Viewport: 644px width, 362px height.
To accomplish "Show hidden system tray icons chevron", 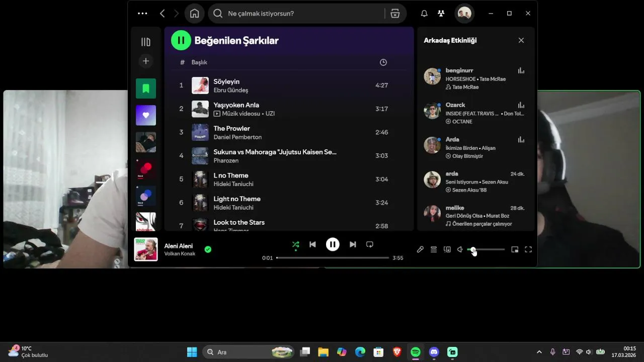I will pyautogui.click(x=539, y=352).
